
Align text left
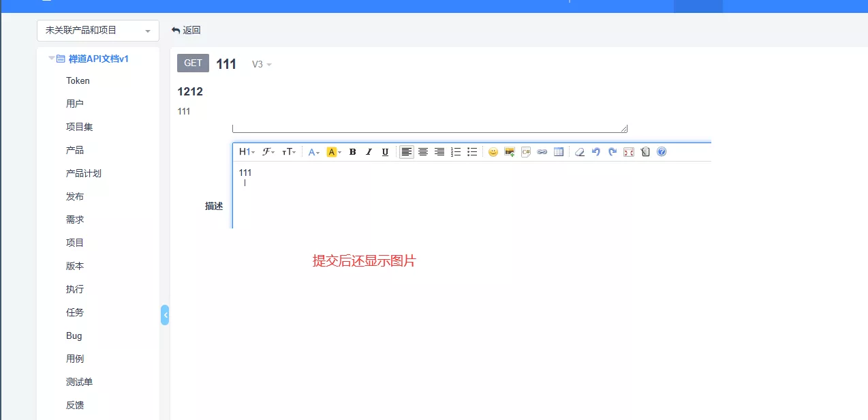407,152
